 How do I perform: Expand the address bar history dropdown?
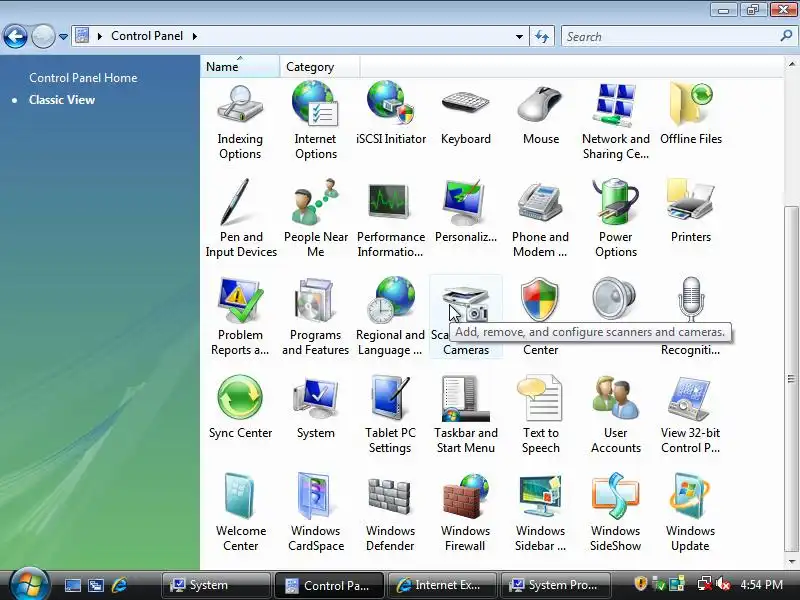click(519, 37)
